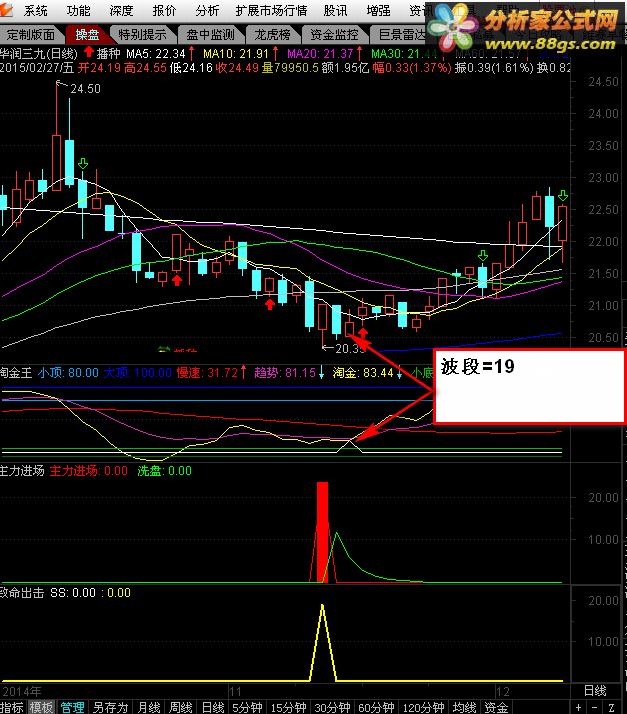Click the plus zoom-in button at bottom right
This screenshot has height=714, width=627.
[578, 707]
